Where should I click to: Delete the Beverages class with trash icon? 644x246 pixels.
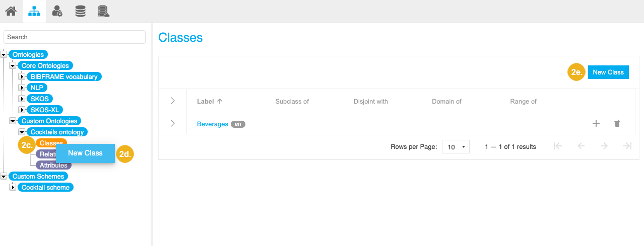point(617,123)
